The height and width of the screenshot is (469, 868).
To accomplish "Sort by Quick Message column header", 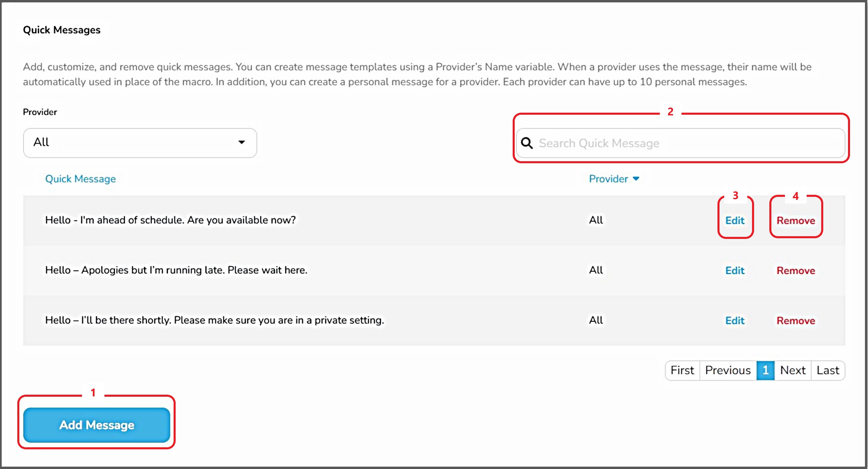I will coord(80,179).
